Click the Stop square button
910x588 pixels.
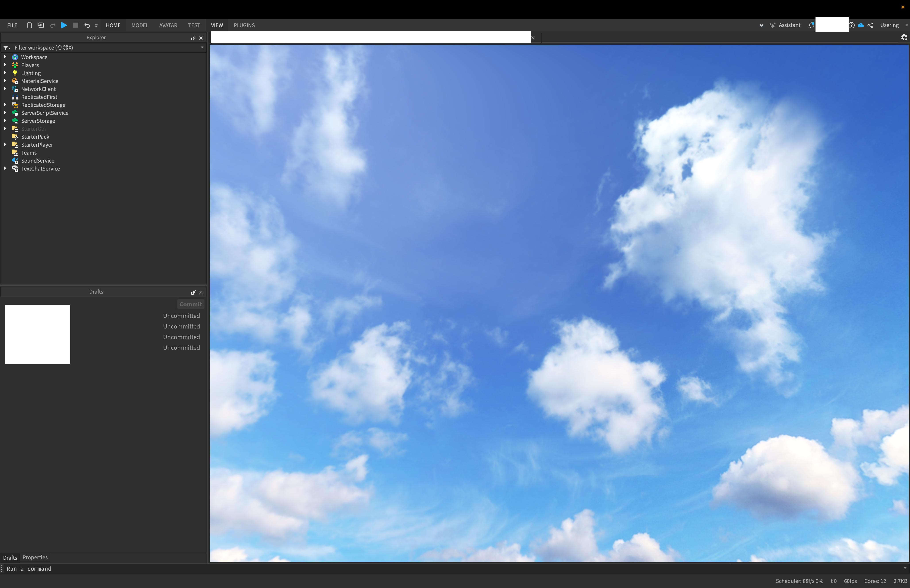tap(76, 25)
